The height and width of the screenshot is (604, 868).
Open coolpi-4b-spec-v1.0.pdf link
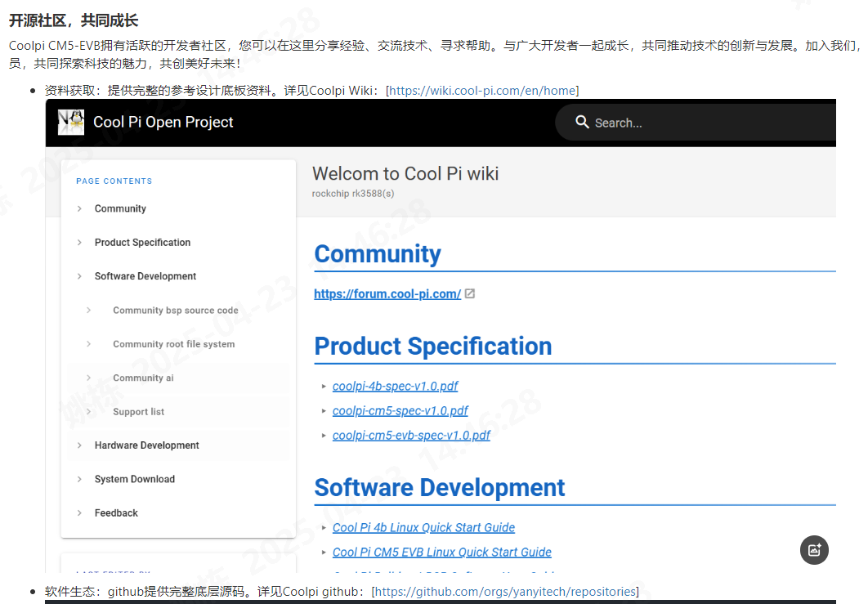[x=396, y=387]
